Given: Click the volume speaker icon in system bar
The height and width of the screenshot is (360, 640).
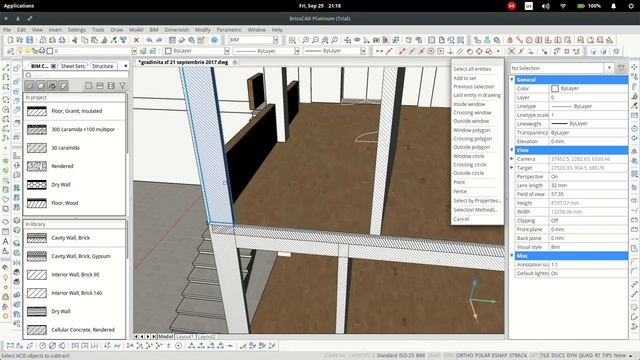Looking at the screenshot, I should click(546, 6).
